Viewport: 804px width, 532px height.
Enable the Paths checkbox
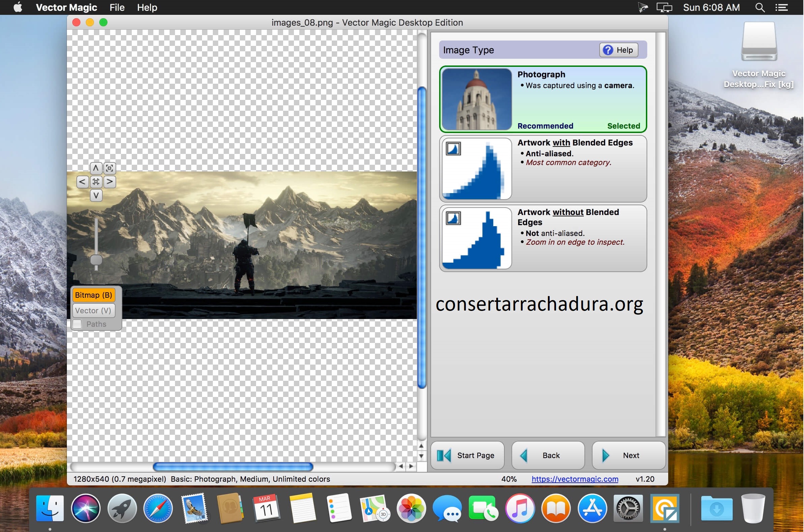pos(77,324)
